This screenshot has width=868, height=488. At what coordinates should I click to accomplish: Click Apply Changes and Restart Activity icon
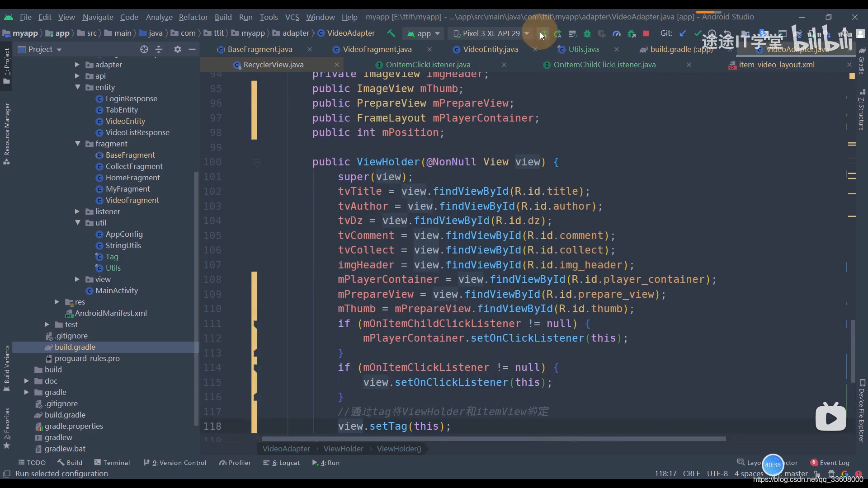(557, 33)
